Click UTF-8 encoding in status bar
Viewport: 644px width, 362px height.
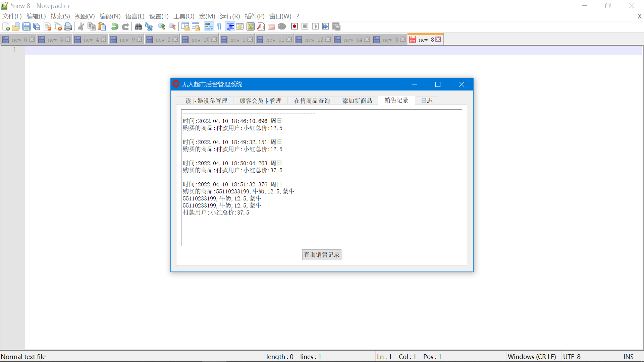tap(572, 357)
